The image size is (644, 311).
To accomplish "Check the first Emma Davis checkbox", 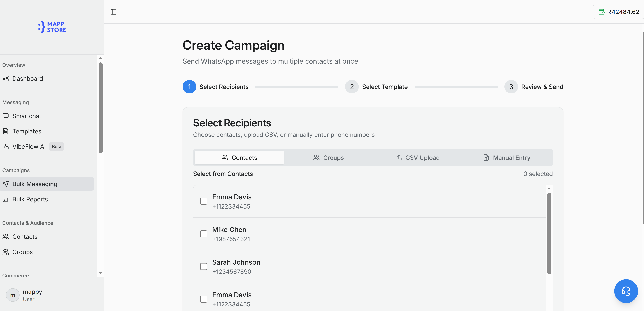I will pyautogui.click(x=204, y=201).
